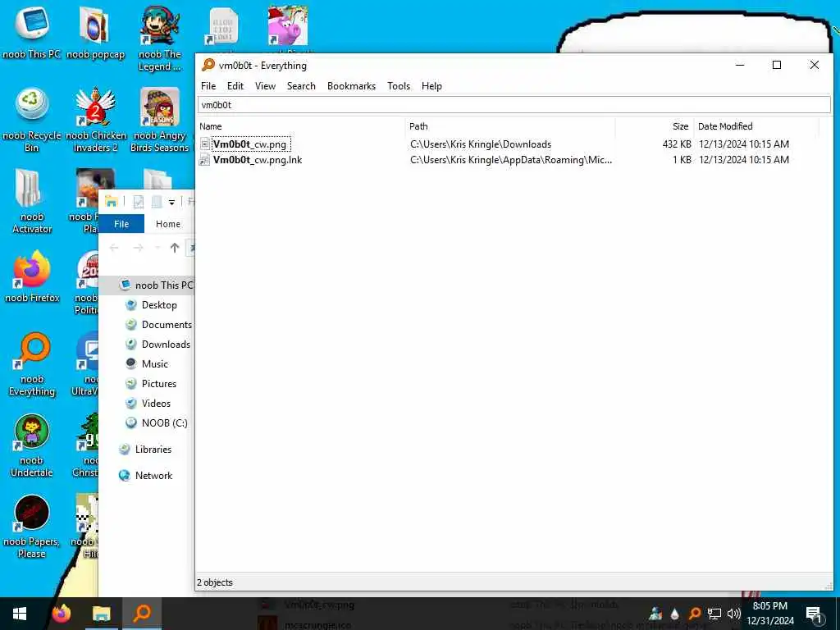Launch noob Firefox desktop shortcut
840x630 pixels.
click(x=32, y=277)
